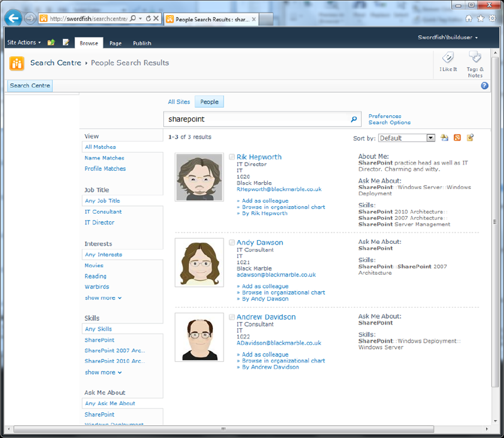Open a new browser tab
Viewport: 504px width, 438px height.
[x=266, y=20]
